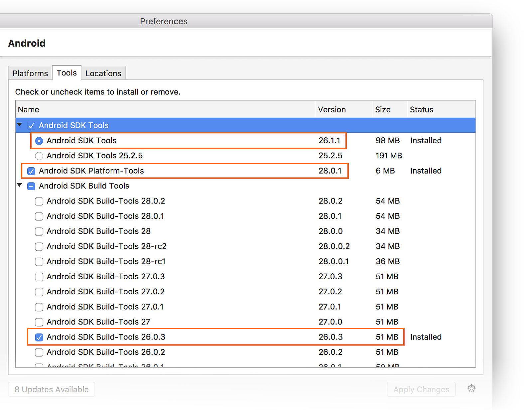Check Android SDK Build-Tools 26.0.2

39,352
